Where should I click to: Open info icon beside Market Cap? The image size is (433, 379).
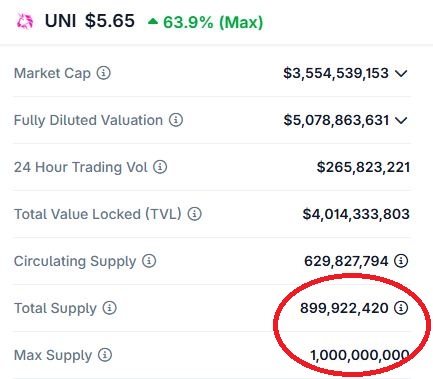(104, 73)
